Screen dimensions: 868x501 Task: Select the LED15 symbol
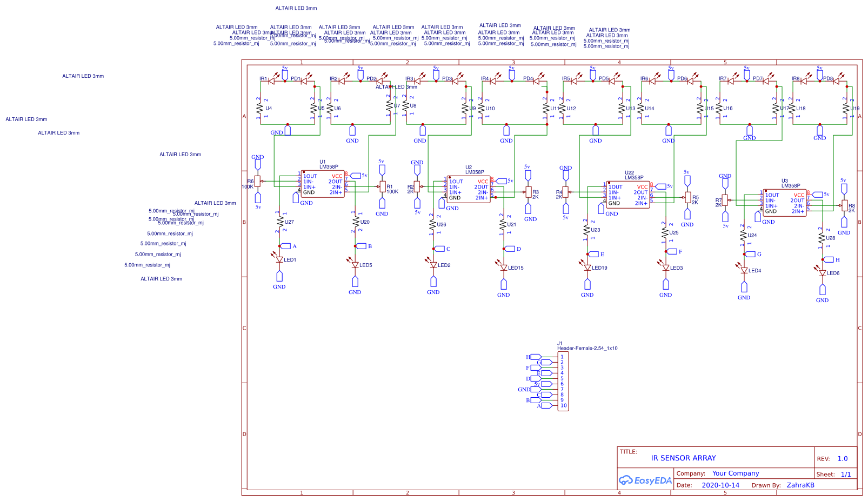point(504,267)
